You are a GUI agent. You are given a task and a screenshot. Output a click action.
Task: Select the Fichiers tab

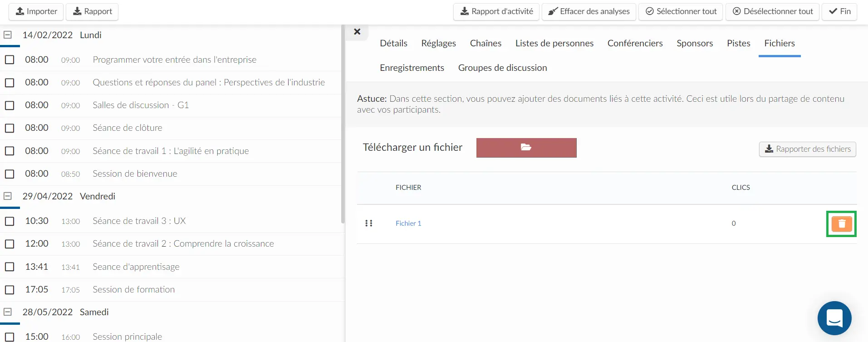tap(780, 43)
